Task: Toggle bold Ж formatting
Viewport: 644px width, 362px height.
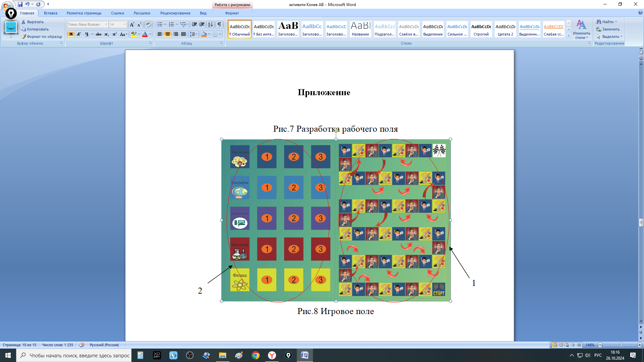Action: [71, 34]
